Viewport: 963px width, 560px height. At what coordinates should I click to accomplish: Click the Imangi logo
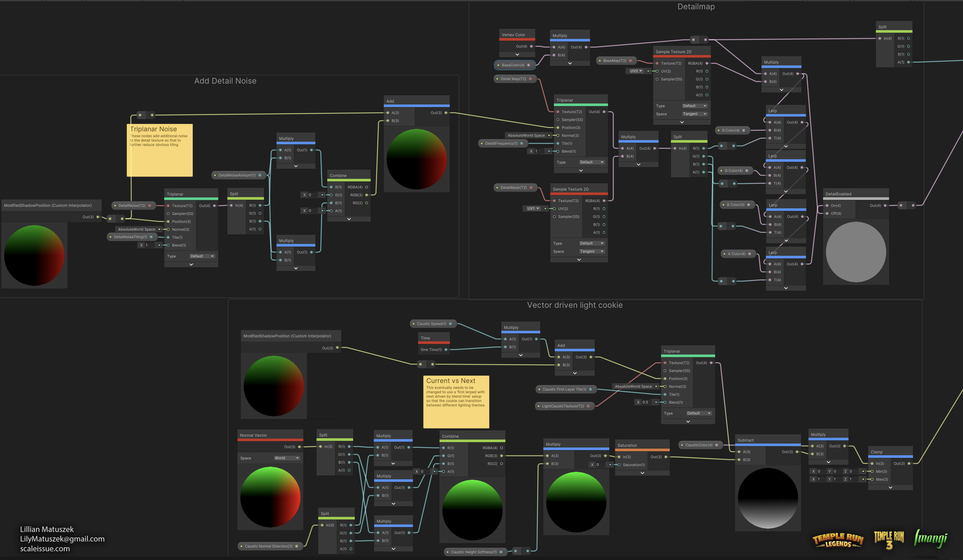click(x=931, y=538)
